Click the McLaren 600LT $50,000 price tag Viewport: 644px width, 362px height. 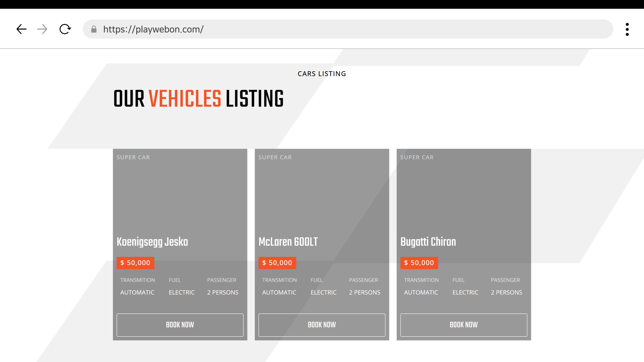(277, 263)
